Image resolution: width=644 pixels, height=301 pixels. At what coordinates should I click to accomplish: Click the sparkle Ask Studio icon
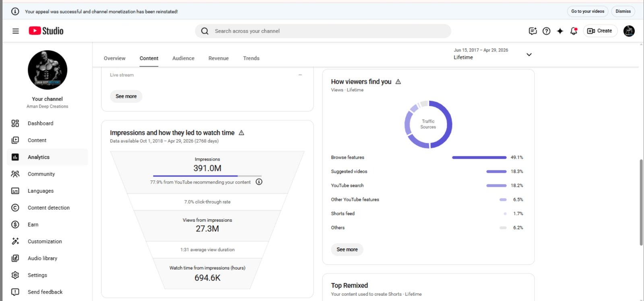click(560, 31)
